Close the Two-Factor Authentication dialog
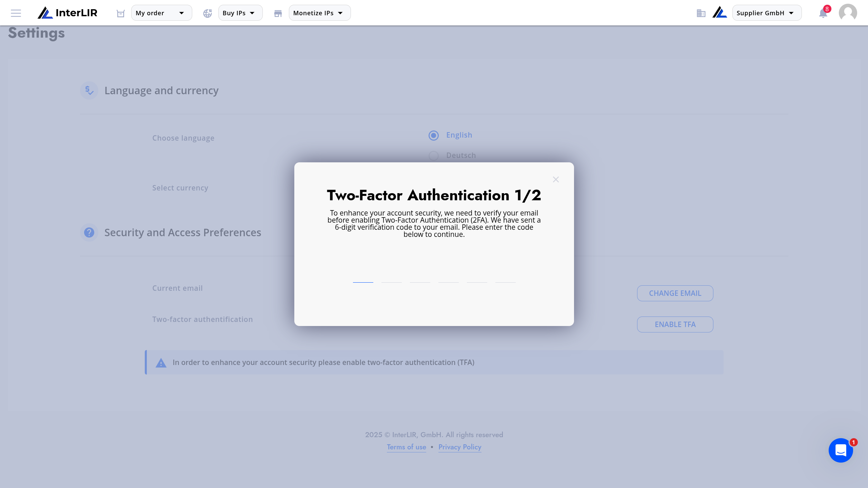Viewport: 868px width, 488px height. click(x=556, y=180)
